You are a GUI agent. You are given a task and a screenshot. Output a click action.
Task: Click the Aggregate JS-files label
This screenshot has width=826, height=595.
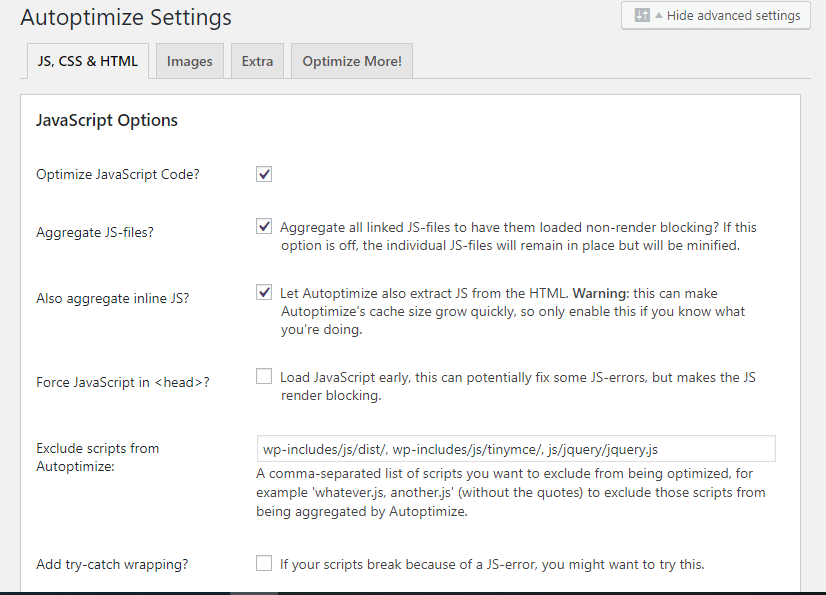96,232
